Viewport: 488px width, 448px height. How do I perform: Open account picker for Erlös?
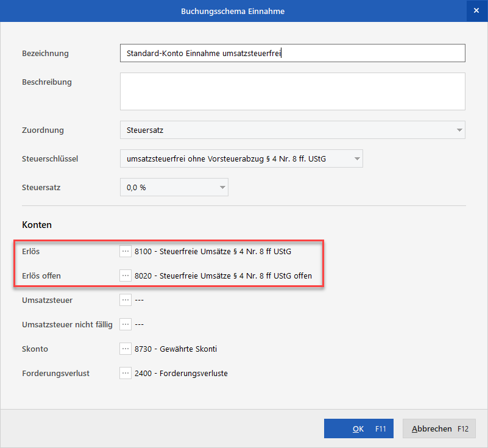(x=126, y=251)
